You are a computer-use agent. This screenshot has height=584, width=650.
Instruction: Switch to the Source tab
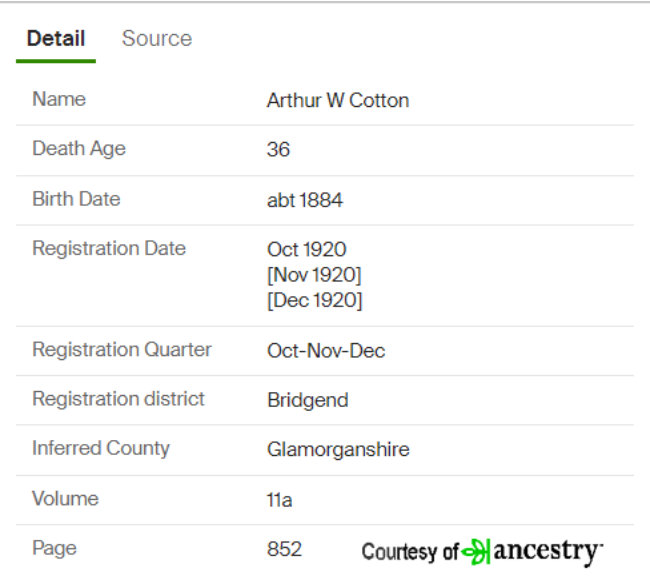click(x=157, y=39)
